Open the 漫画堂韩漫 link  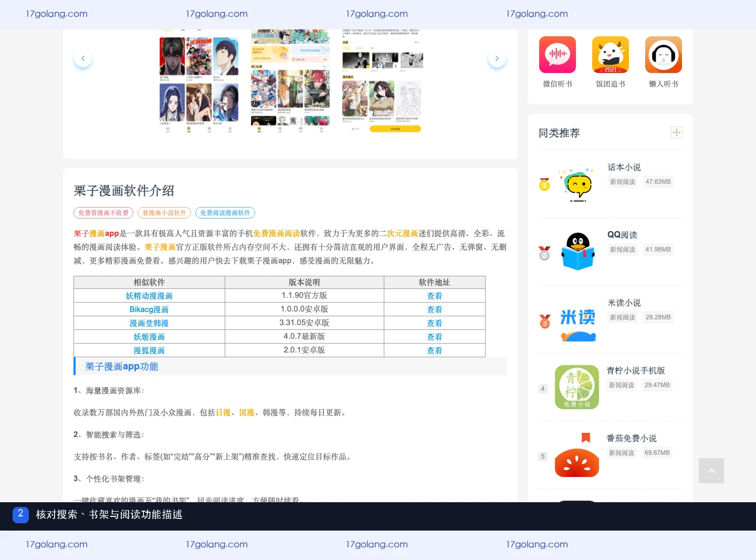tap(149, 323)
